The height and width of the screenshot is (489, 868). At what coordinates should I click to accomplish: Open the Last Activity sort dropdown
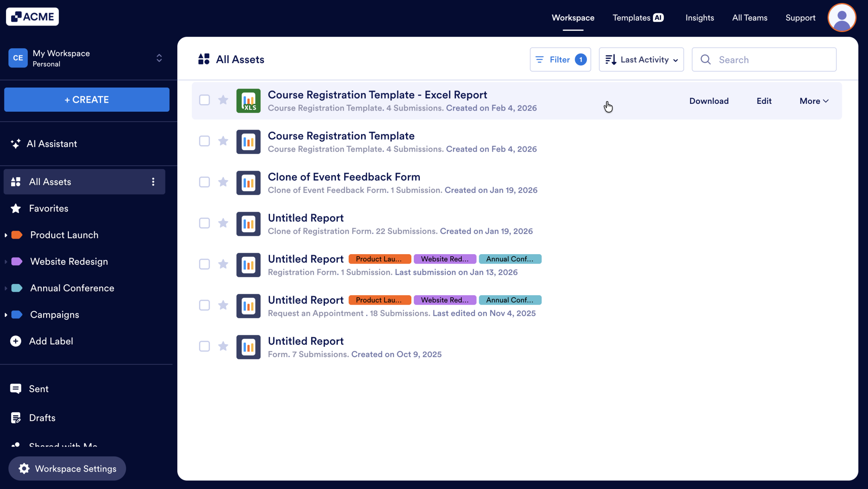[x=641, y=59]
